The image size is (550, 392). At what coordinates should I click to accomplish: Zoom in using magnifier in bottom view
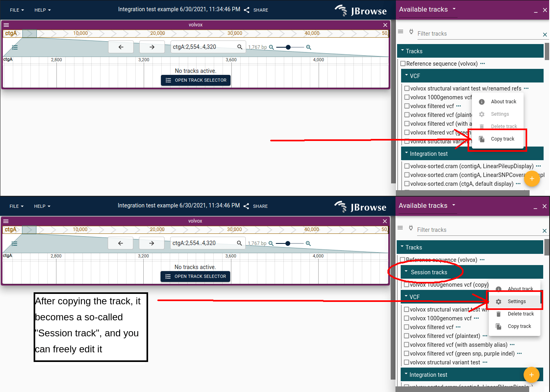tap(308, 243)
